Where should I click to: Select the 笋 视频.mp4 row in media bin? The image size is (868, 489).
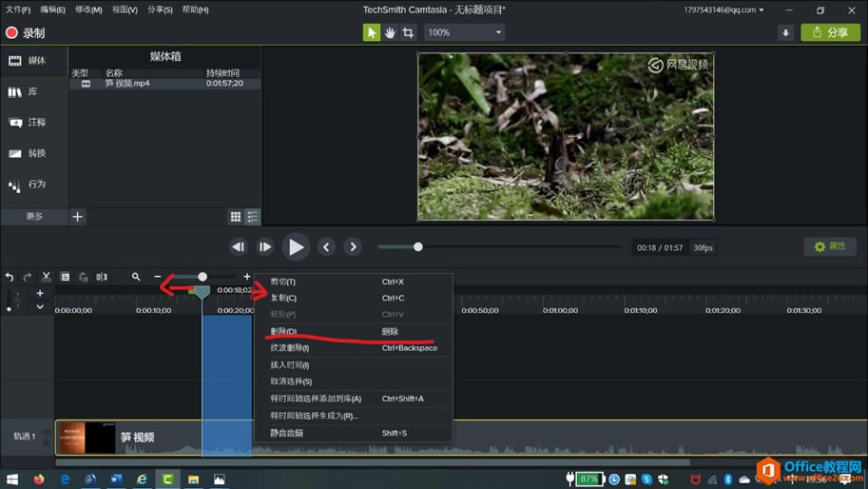coord(165,83)
